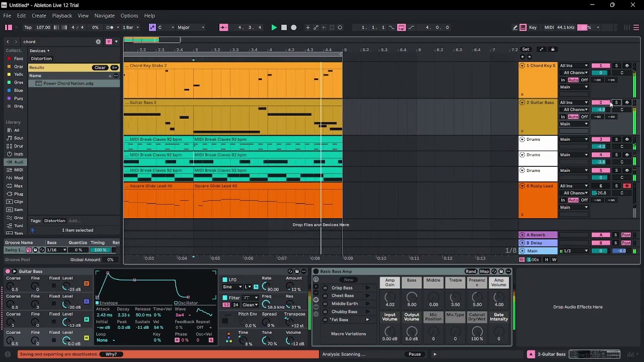Screen dimensions: 644x362
Task: Launch the Fat Bass macro variation arrow
Action: [x=367, y=320]
